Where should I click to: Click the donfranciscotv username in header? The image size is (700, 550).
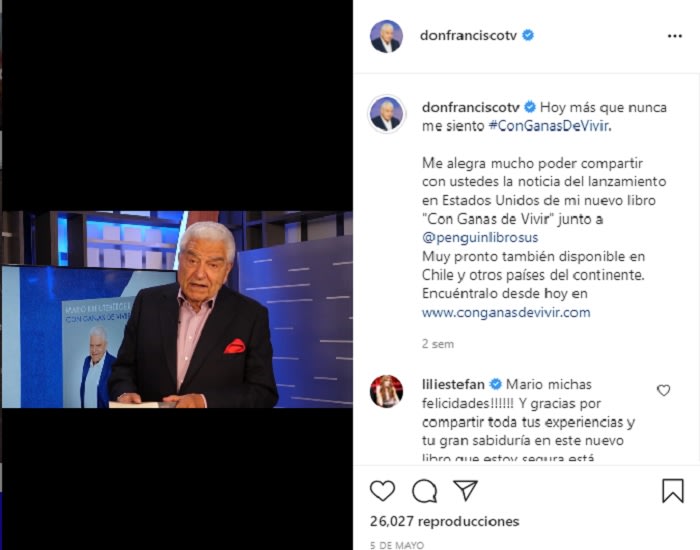click(468, 36)
